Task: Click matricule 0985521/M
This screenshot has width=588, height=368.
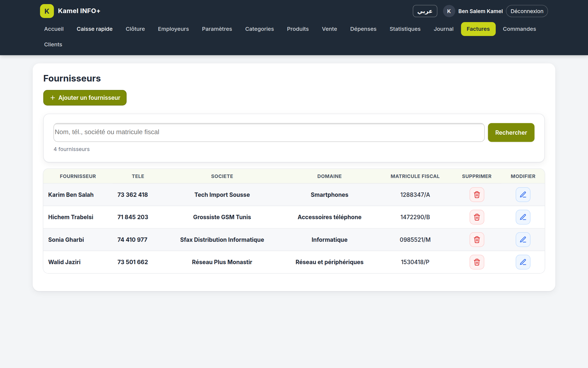Action: tap(415, 240)
